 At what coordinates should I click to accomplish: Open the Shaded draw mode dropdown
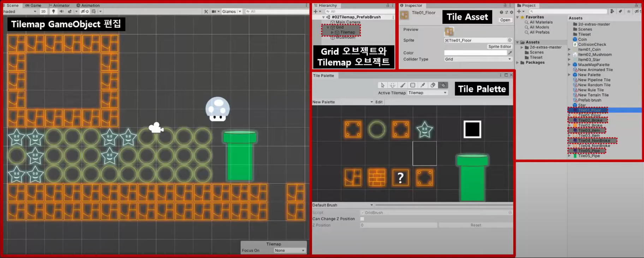click(x=20, y=11)
